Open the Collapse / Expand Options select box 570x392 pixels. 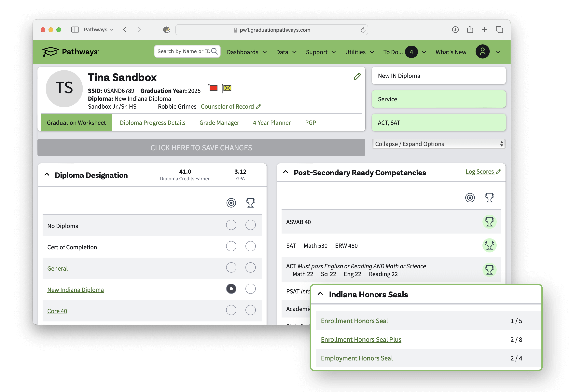coord(438,144)
